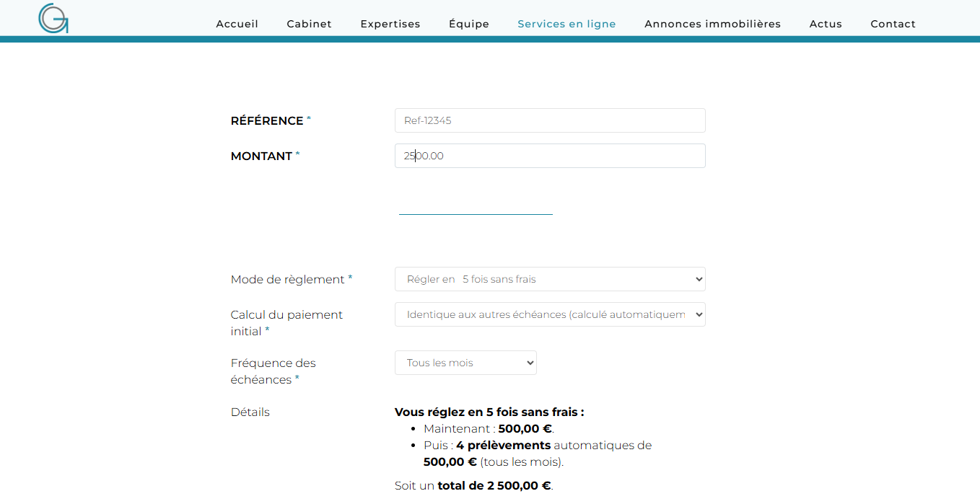Click the MONTANT field label
980x504 pixels.
coord(261,156)
